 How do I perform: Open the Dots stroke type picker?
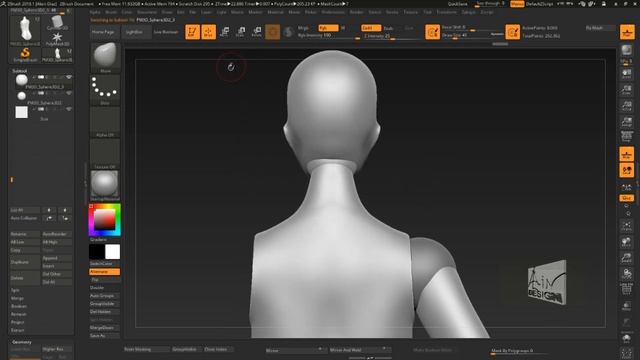pos(105,89)
